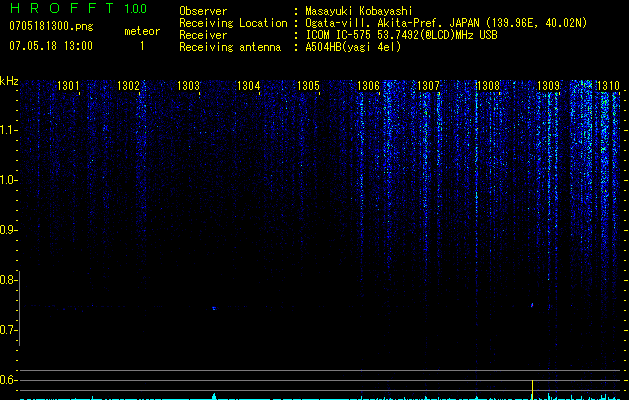Click the Receiver value ICOM IC-575

pos(340,35)
